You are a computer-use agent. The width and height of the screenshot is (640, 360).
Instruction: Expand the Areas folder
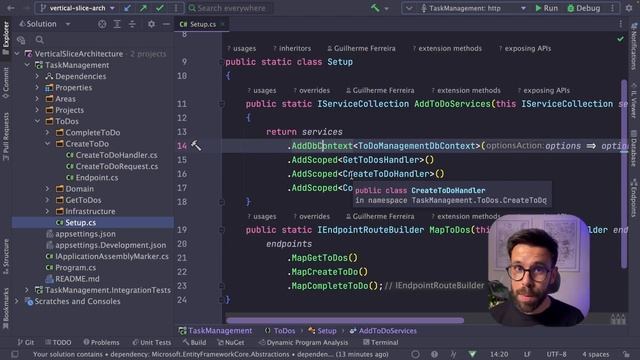pos(37,99)
